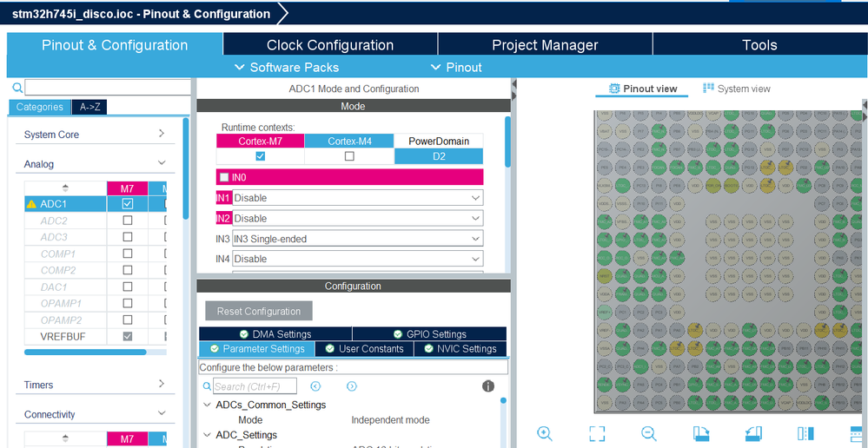Open the Parameter Settings tab
868x448 pixels.
257,348
